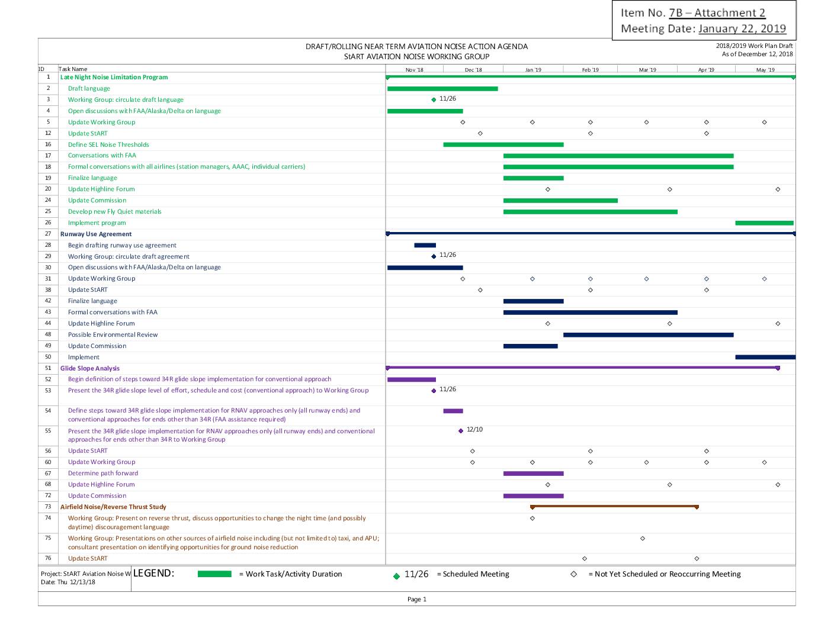Select the Runway Use Agreement summary task
The width and height of the screenshot is (834, 644).
96,234
